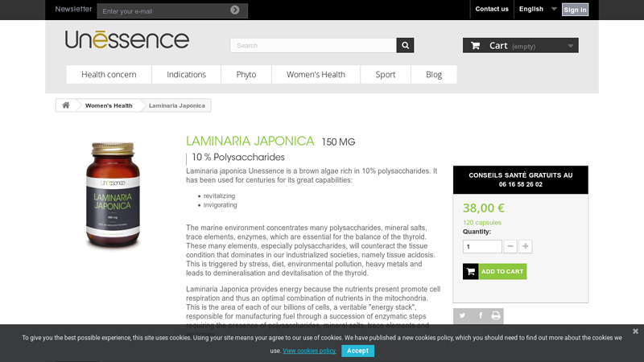
Task: Click the Unessence logo
Action: coord(127,39)
